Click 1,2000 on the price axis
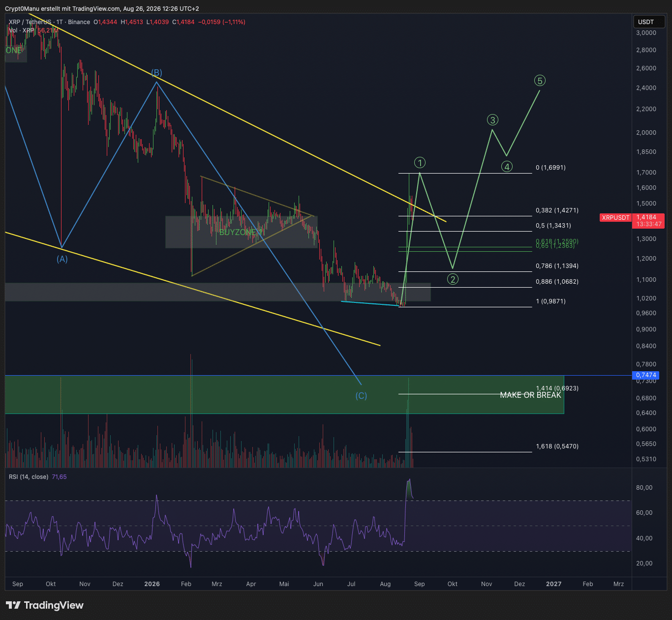Image resolution: width=672 pixels, height=620 pixels. [x=646, y=259]
